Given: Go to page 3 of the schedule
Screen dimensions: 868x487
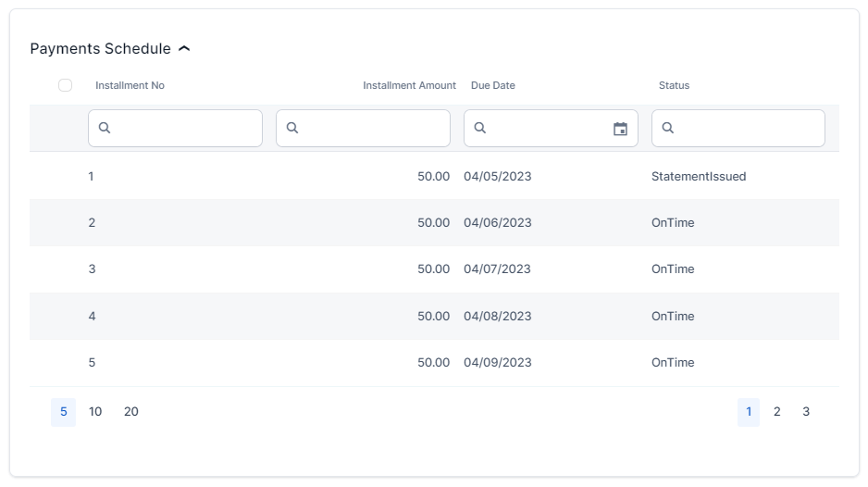Looking at the screenshot, I should [x=806, y=412].
